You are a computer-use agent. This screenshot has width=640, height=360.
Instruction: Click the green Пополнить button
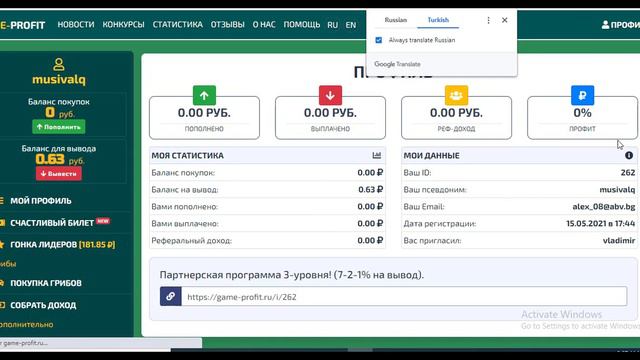[59, 127]
